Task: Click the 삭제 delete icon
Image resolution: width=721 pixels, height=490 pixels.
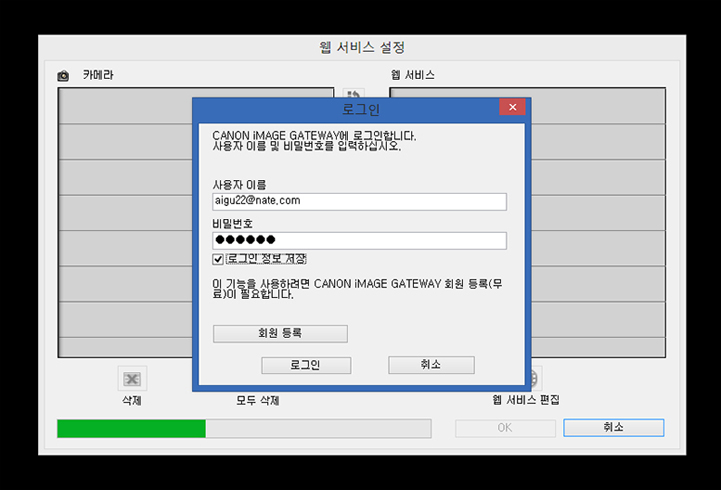Action: 132,379
